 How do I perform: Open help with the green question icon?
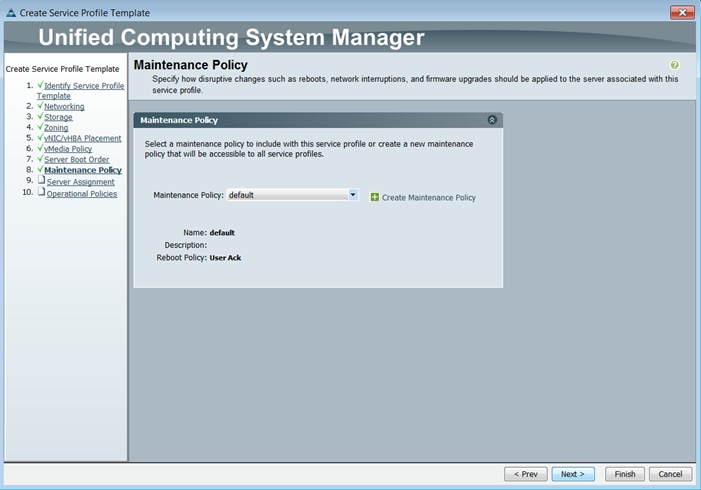(x=675, y=65)
